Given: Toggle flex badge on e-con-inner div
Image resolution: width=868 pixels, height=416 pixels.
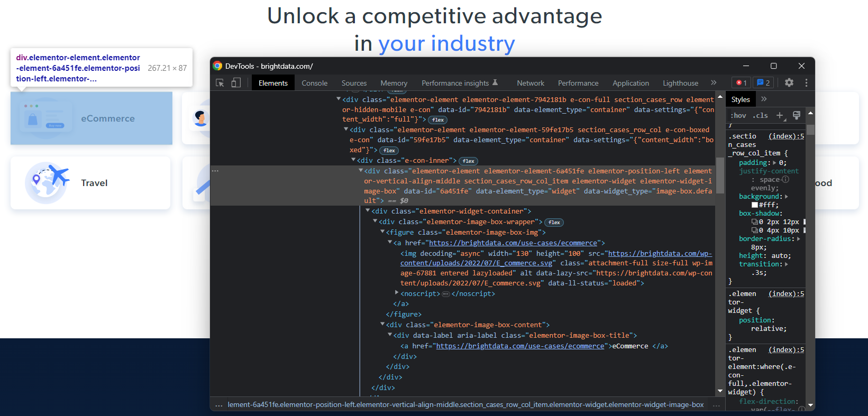Looking at the screenshot, I should (468, 161).
